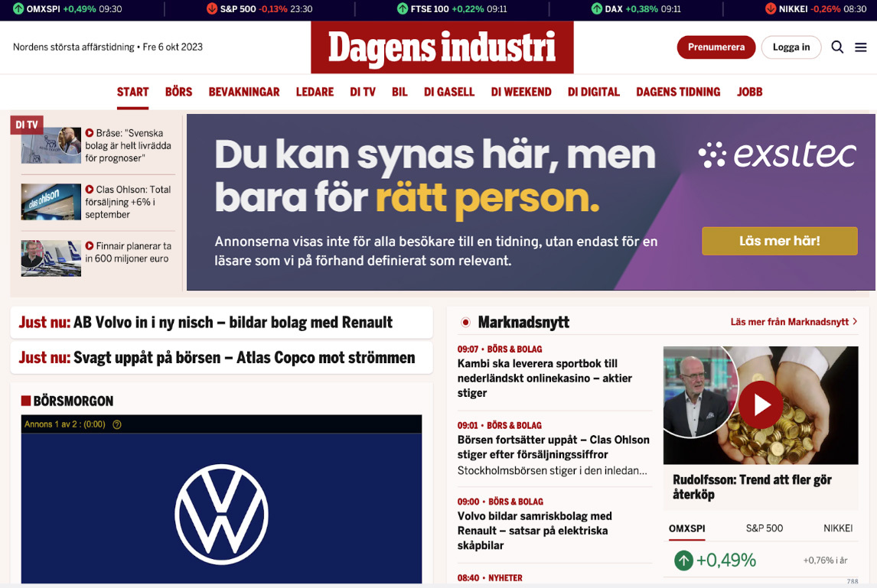Go to DI WEEKEND in navigation

click(x=521, y=92)
